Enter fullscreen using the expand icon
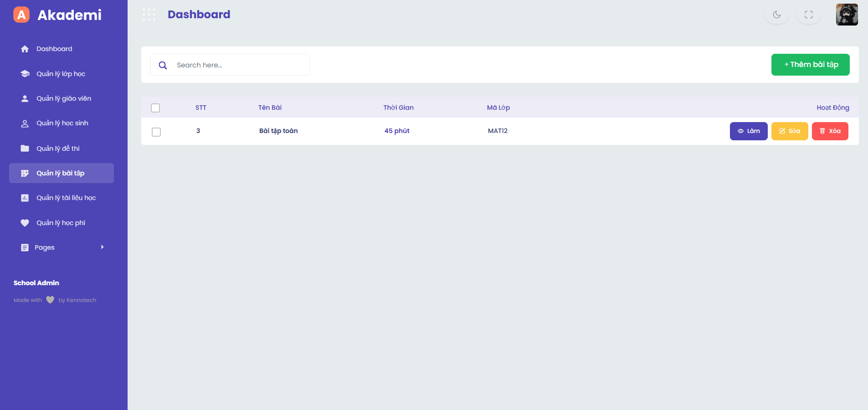The width and height of the screenshot is (868, 410). pos(809,15)
